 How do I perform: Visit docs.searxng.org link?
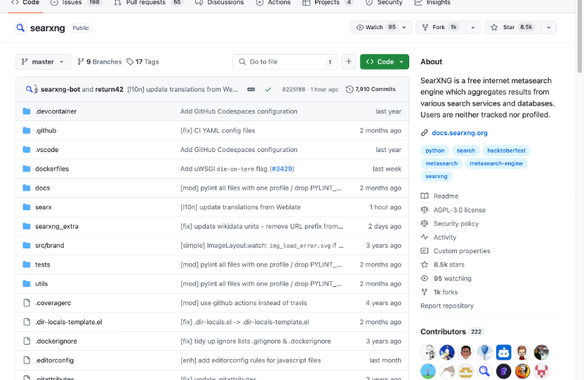(459, 133)
